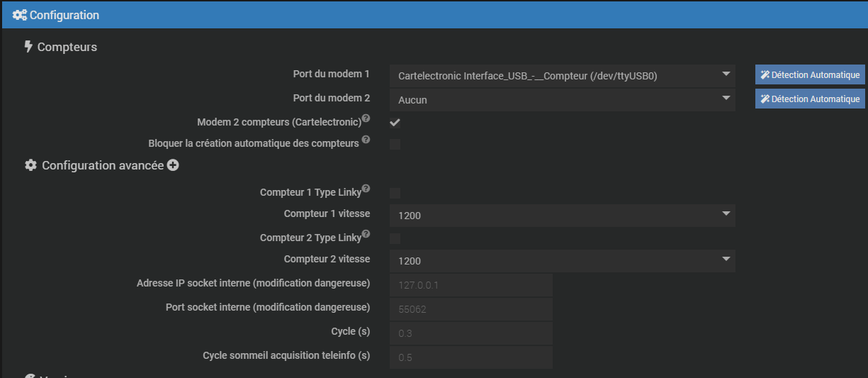
Task: Click Détection Automatique for modem 1
Action: (810, 75)
